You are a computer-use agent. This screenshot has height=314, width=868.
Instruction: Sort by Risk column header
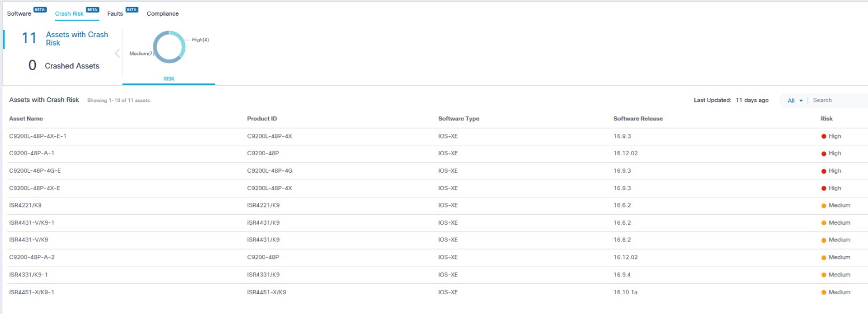coord(826,119)
